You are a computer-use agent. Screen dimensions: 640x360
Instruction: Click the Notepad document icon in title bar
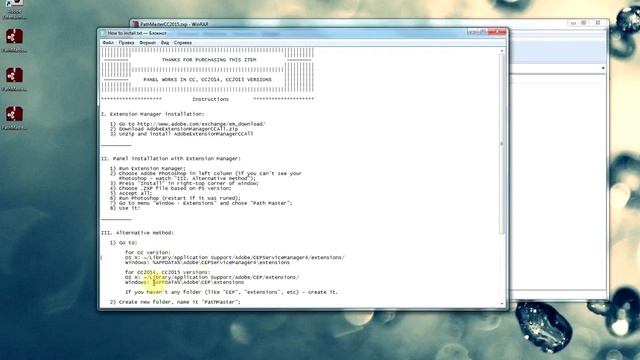pos(103,33)
